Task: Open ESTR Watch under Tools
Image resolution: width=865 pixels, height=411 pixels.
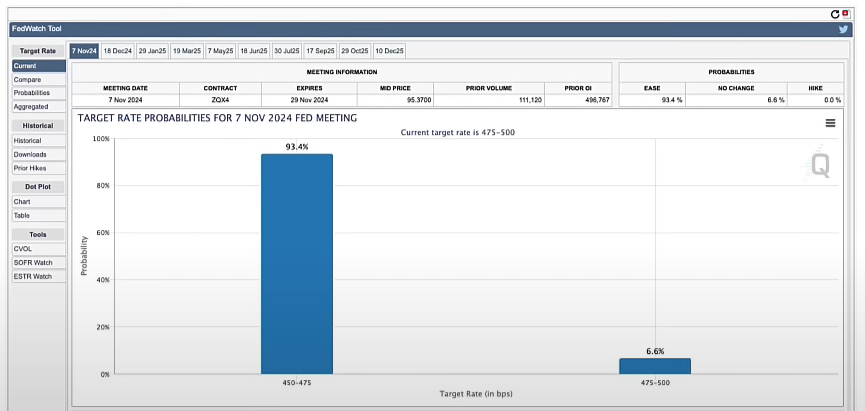Action: pos(39,276)
